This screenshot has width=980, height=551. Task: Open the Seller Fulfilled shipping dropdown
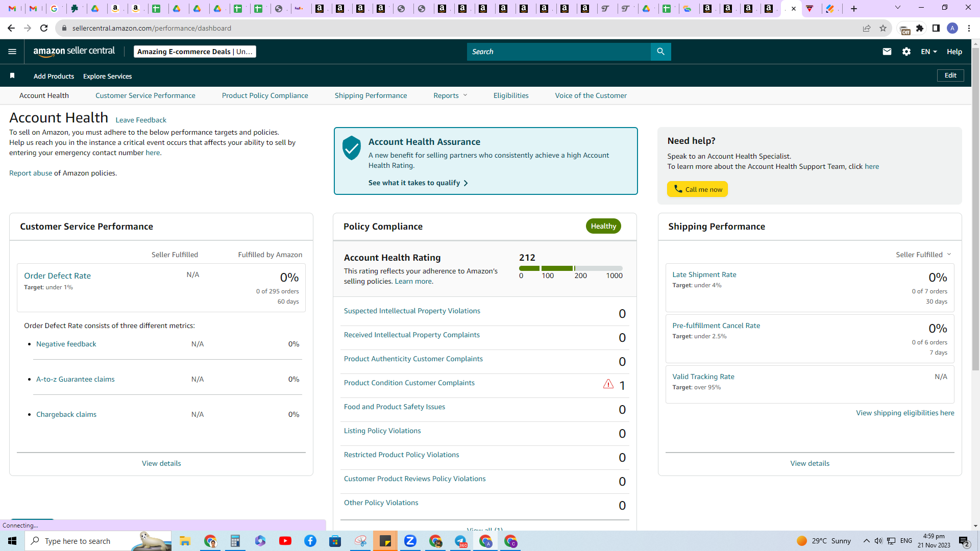point(923,255)
